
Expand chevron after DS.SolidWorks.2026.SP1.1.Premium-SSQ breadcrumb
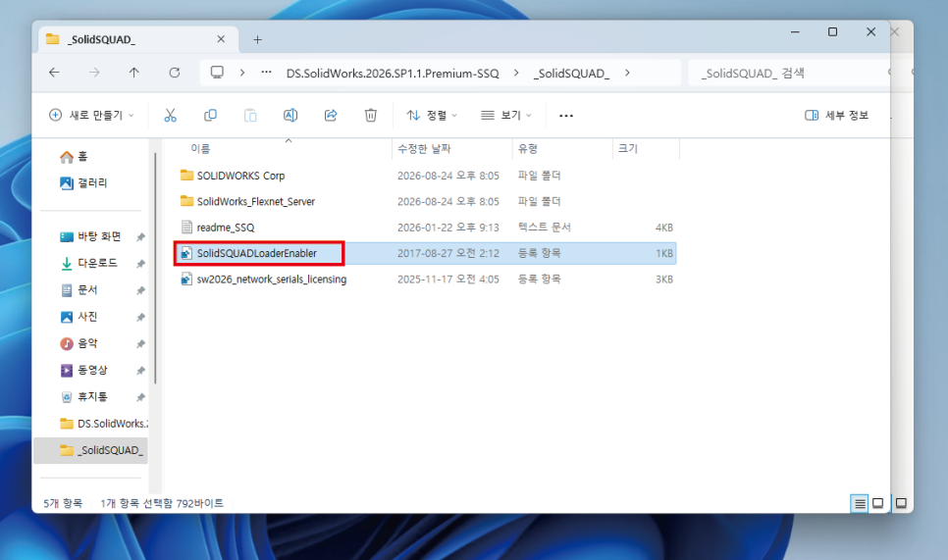click(x=516, y=73)
